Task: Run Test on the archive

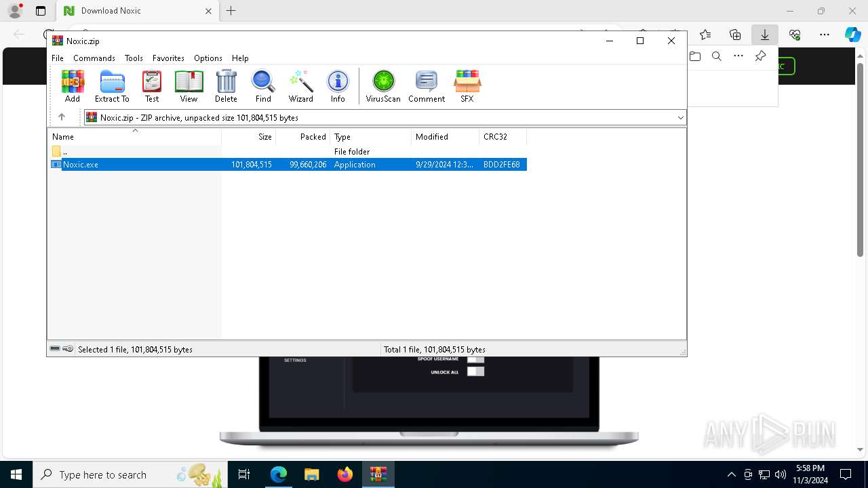Action: coord(152,86)
